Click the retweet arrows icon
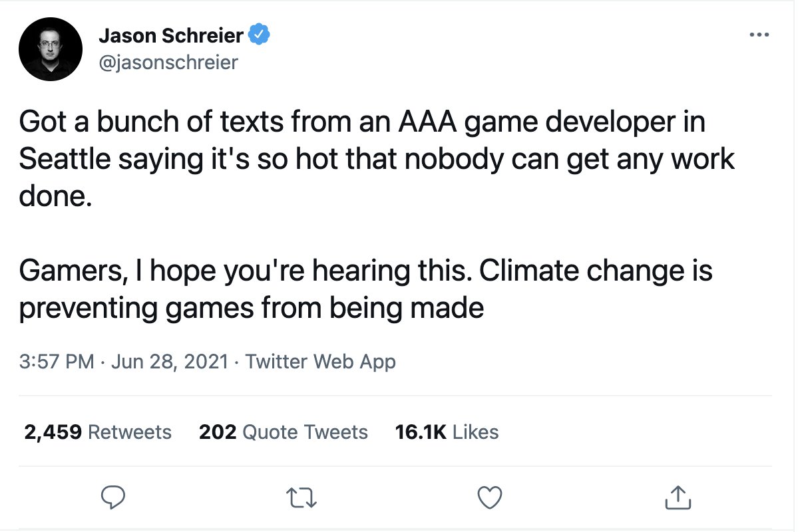 [301, 497]
